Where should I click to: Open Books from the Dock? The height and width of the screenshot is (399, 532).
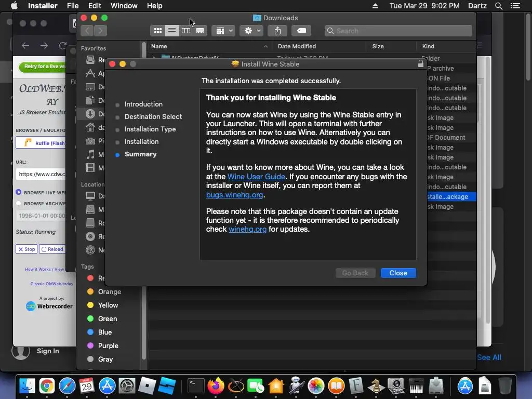pos(336,386)
